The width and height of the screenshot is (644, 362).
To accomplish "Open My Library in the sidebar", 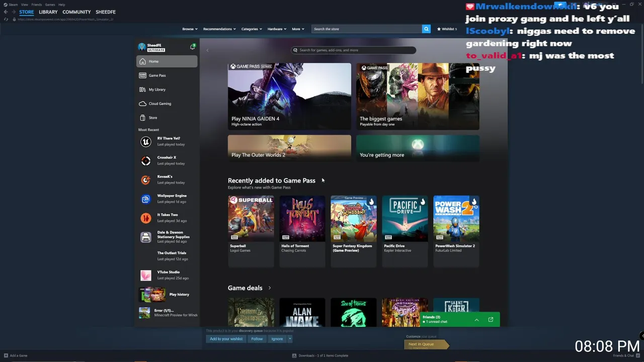I will pyautogui.click(x=167, y=89).
